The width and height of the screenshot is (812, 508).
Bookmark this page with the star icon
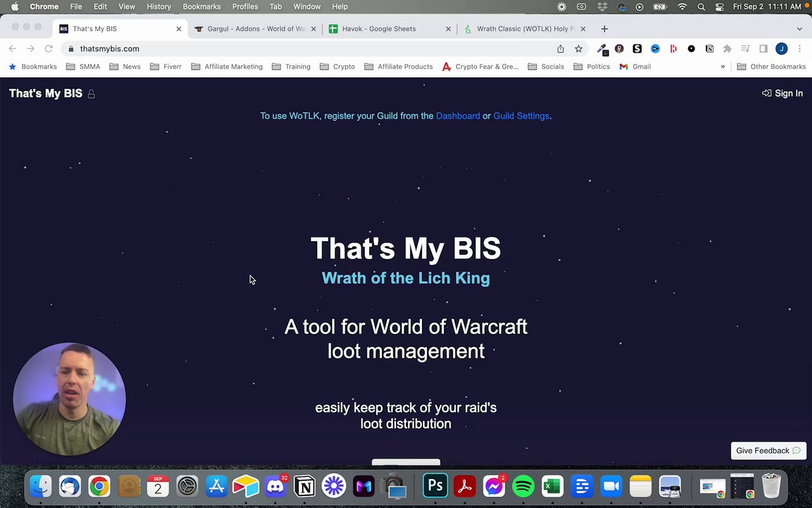579,49
